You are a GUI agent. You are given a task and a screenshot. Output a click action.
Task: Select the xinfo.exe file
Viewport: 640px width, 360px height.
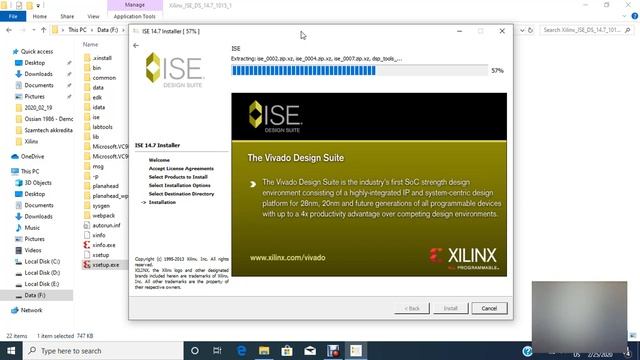(x=104, y=245)
